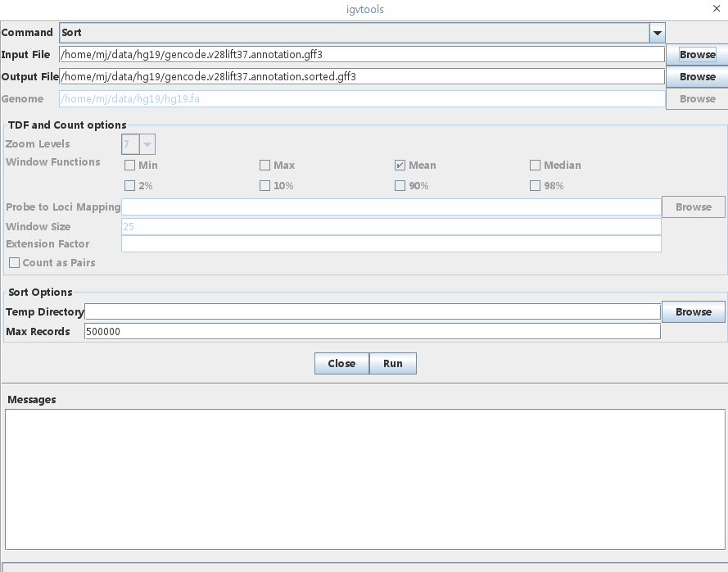Viewport: 728px width, 572px height.
Task: Browse for the Genome file
Action: pyautogui.click(x=697, y=99)
